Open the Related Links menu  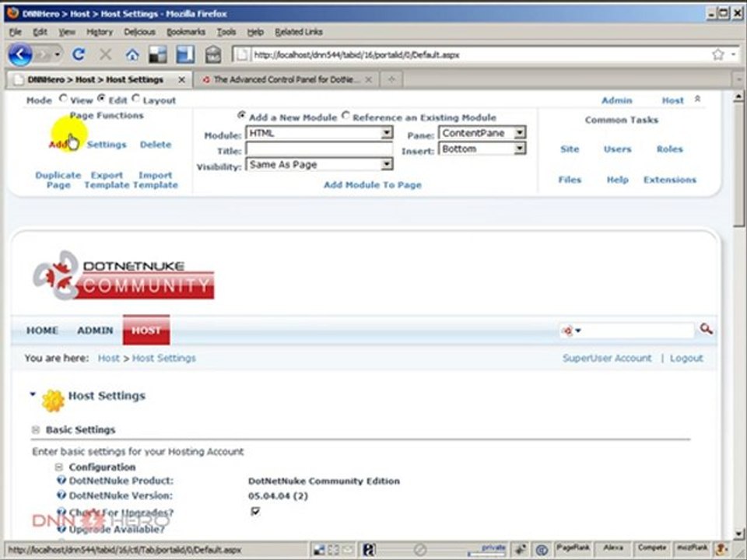pos(299,32)
